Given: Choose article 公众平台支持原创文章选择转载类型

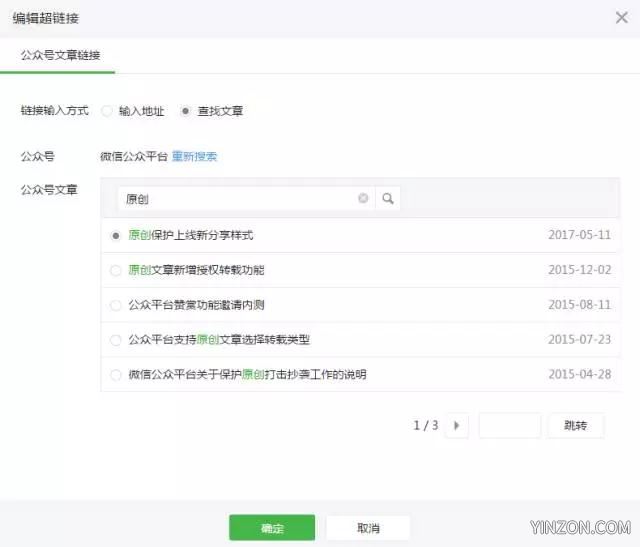Looking at the screenshot, I should (x=116, y=340).
